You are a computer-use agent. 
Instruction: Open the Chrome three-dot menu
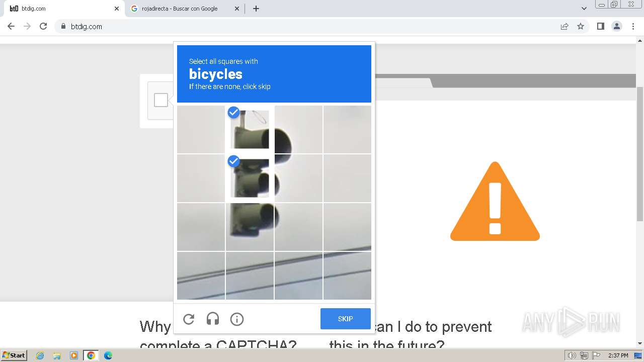tap(633, 26)
